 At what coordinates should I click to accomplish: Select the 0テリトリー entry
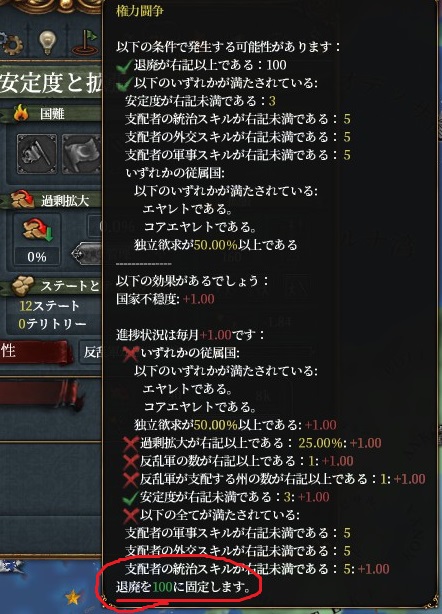[52, 323]
